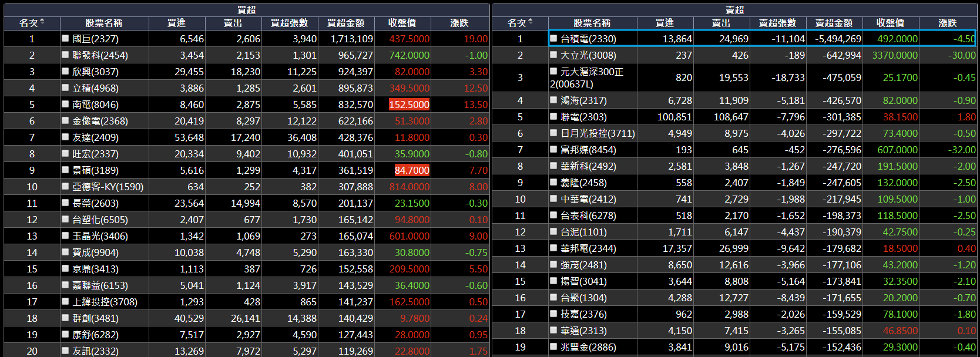Open the stock name 景碩(3189)
The width and height of the screenshot is (980, 357).
point(95,170)
